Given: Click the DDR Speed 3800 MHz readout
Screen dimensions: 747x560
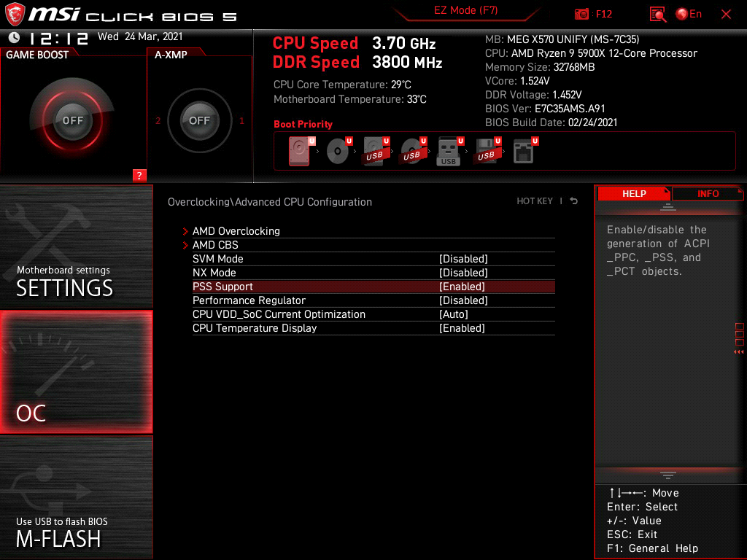Looking at the screenshot, I should [x=357, y=63].
